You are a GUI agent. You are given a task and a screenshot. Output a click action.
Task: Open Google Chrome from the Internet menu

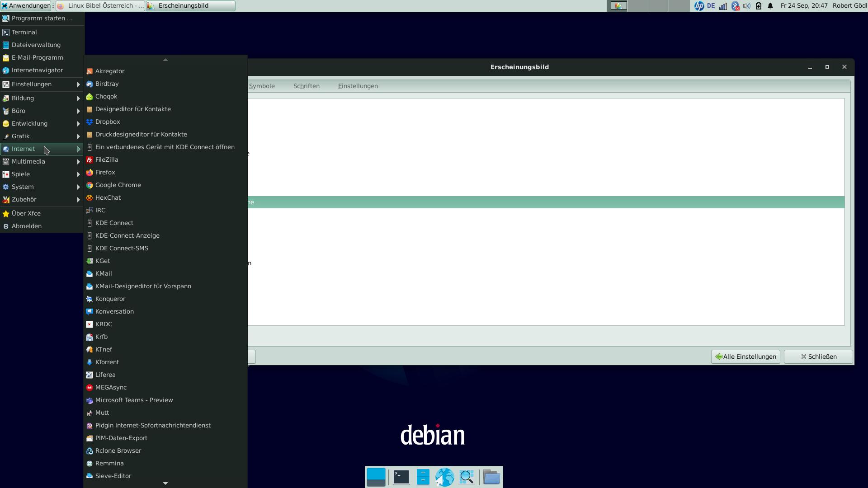[118, 185]
